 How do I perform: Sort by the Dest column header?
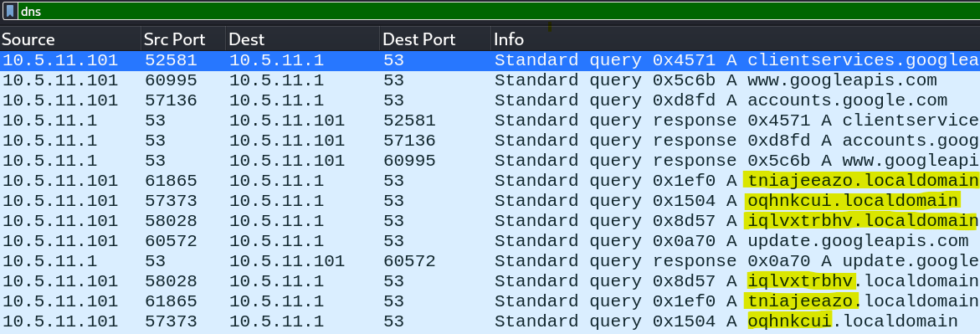[x=302, y=39]
